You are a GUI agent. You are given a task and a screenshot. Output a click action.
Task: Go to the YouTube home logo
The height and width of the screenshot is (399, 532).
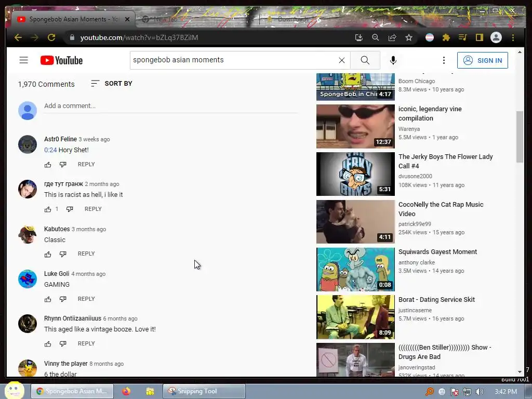[x=61, y=60]
